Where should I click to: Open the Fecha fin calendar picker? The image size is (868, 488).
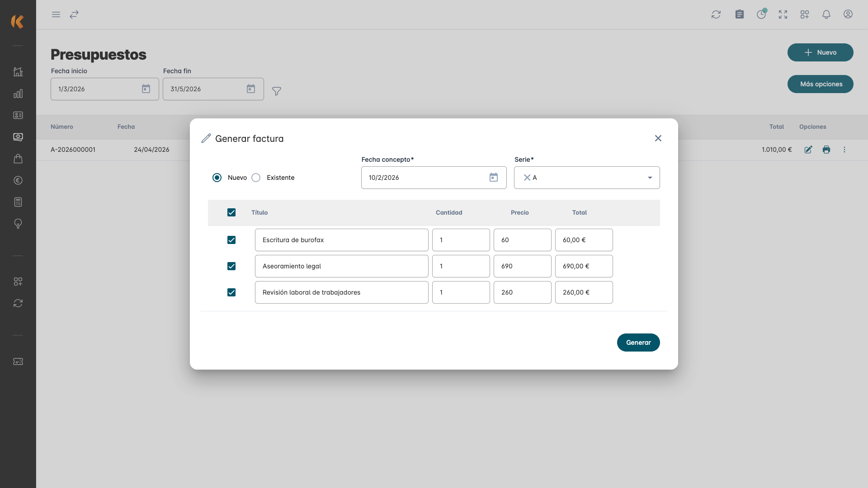tap(251, 89)
